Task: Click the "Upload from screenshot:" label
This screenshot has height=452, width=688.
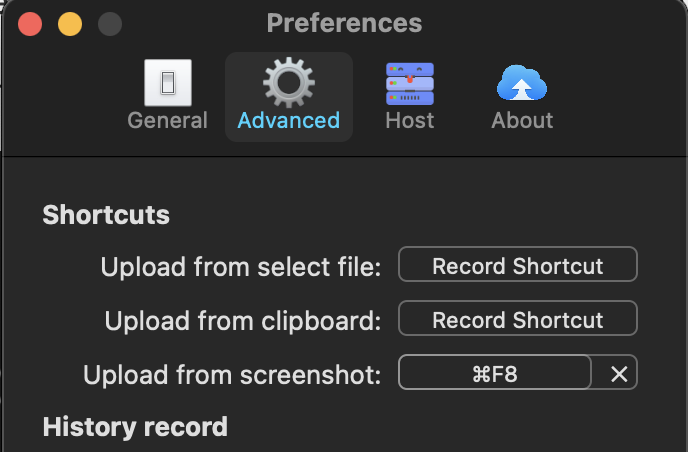Action: 232,375
